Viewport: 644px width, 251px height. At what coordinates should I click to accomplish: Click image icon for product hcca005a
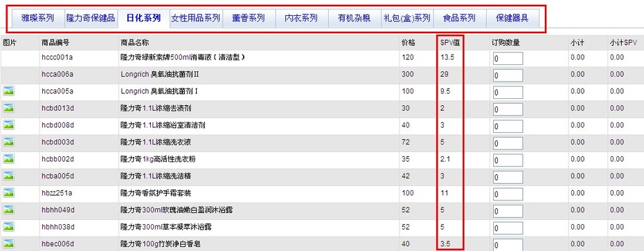point(8,91)
